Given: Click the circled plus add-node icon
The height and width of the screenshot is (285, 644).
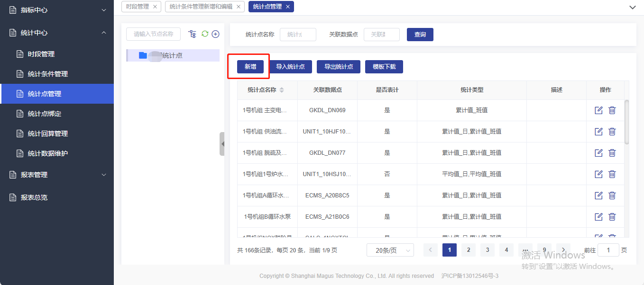Looking at the screenshot, I should click(215, 34).
